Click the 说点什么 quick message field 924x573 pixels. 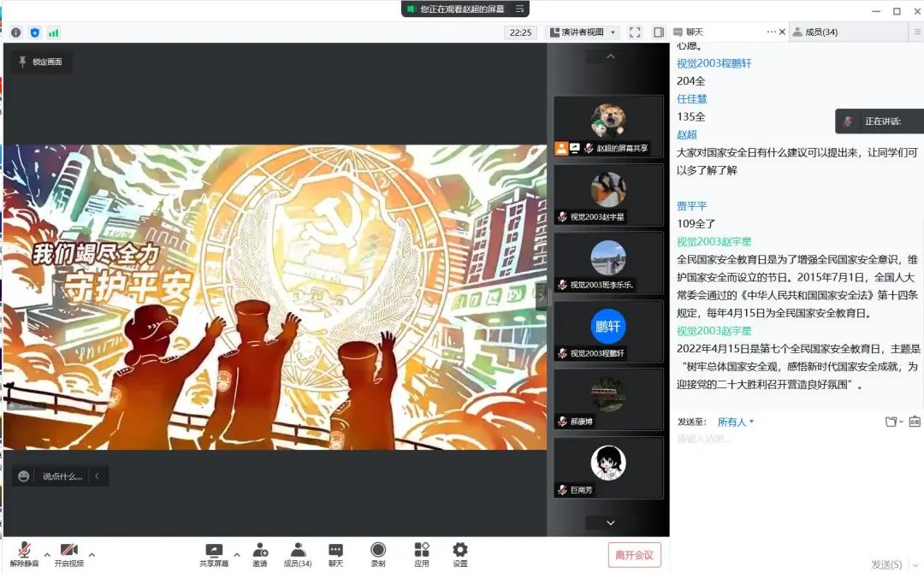pos(62,476)
